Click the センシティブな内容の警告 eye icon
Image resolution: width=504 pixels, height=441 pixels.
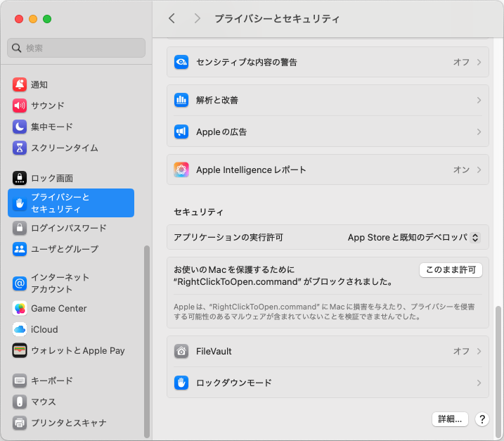coord(181,62)
